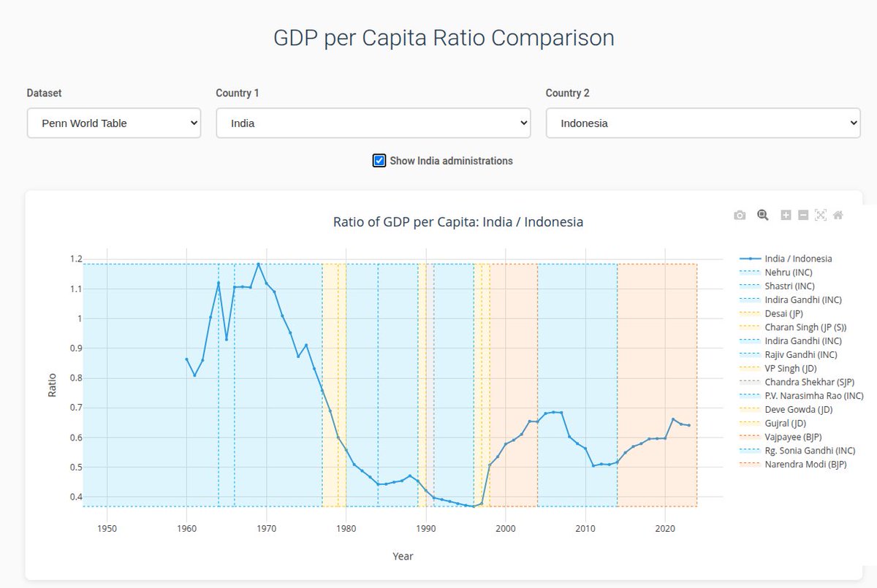Click the 1969 peak data point
This screenshot has width=877, height=588.
(258, 264)
